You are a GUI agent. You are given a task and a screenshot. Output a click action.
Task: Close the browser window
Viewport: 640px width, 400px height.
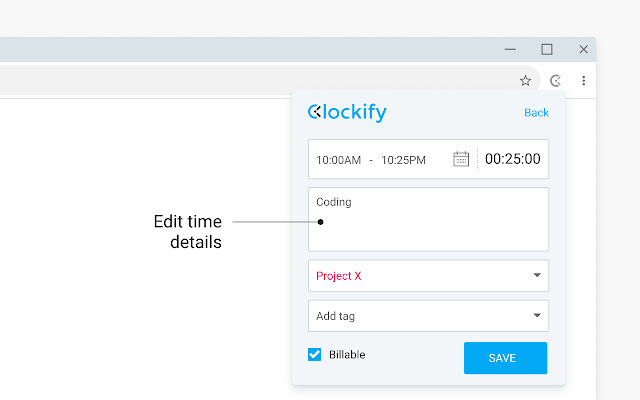click(x=583, y=49)
